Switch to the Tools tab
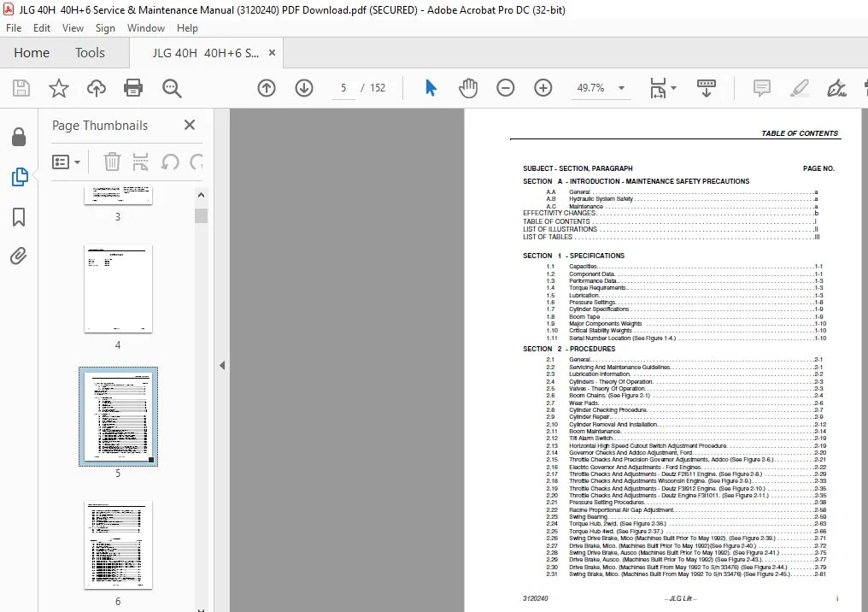Image resolution: width=868 pixels, height=612 pixels. tap(90, 53)
